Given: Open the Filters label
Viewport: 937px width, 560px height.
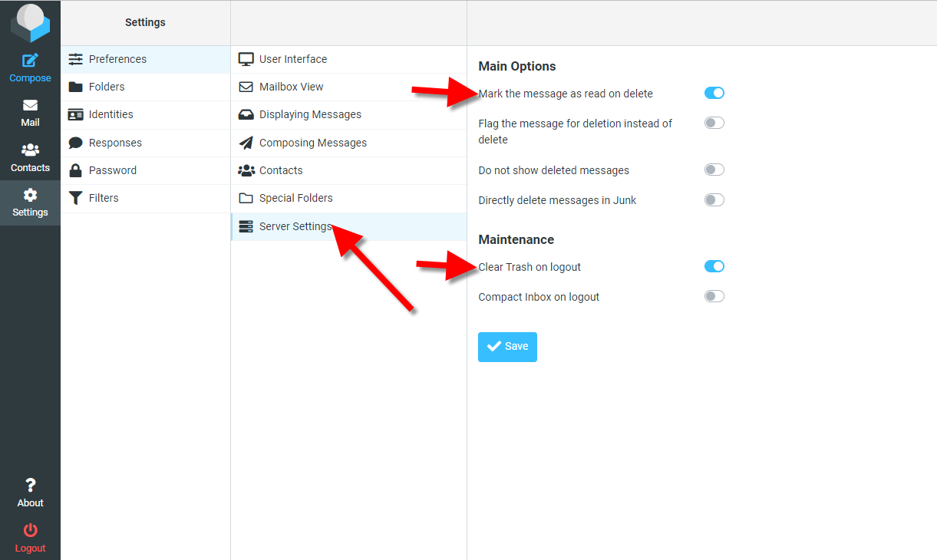Looking at the screenshot, I should (x=104, y=198).
